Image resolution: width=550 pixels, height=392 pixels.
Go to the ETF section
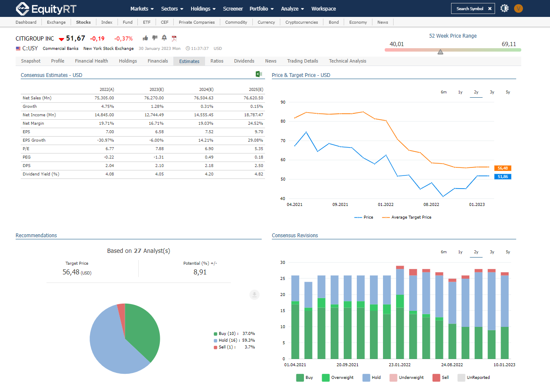coord(147,22)
